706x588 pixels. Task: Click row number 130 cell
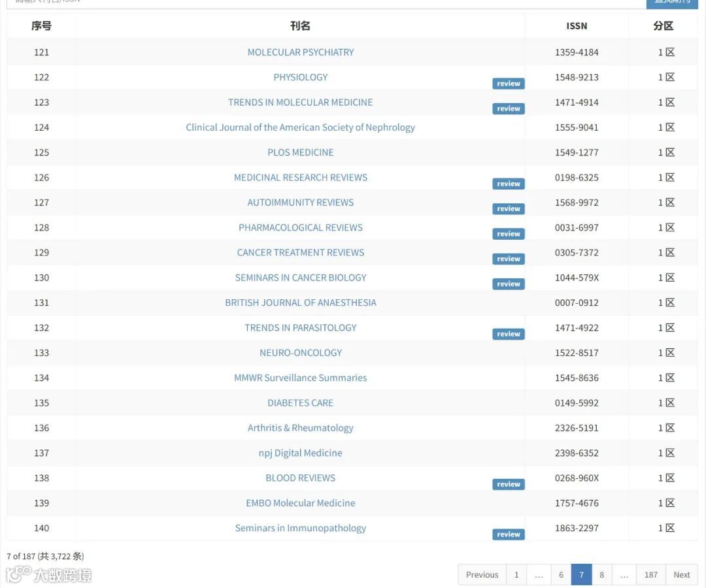pyautogui.click(x=41, y=278)
